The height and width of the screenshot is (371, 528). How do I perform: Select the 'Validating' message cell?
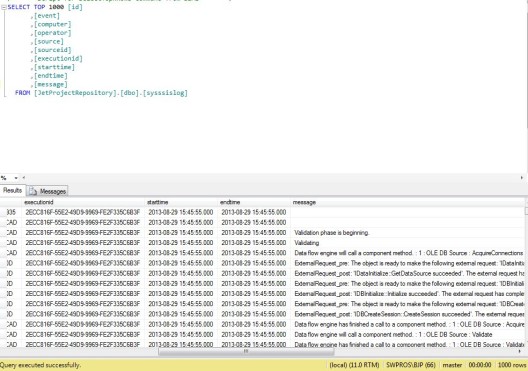[x=408, y=243]
